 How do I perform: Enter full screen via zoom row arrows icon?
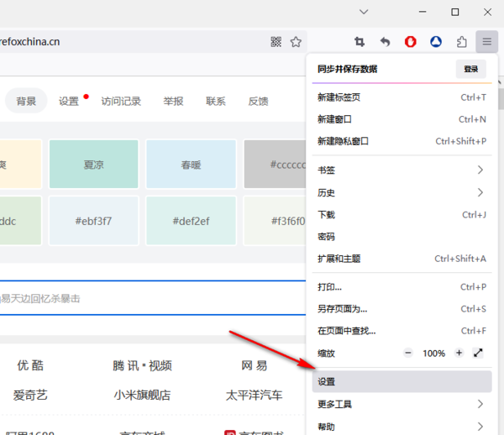[479, 354]
